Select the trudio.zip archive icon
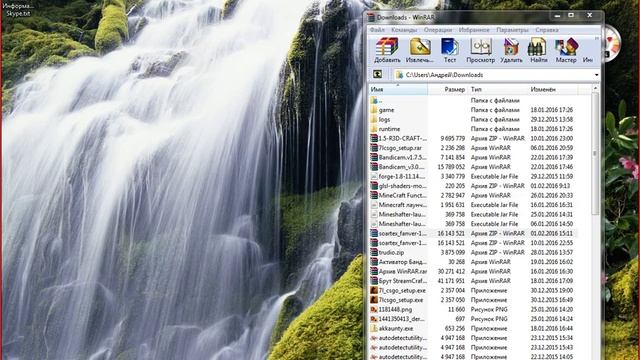Screen dimensions: 640x360 pos(373,252)
